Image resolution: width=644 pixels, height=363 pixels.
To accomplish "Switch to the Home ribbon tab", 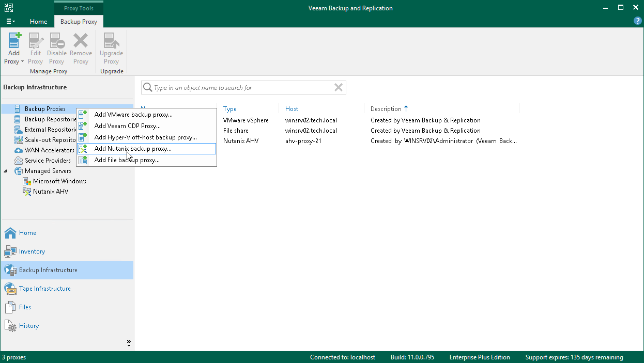I will coord(39,22).
